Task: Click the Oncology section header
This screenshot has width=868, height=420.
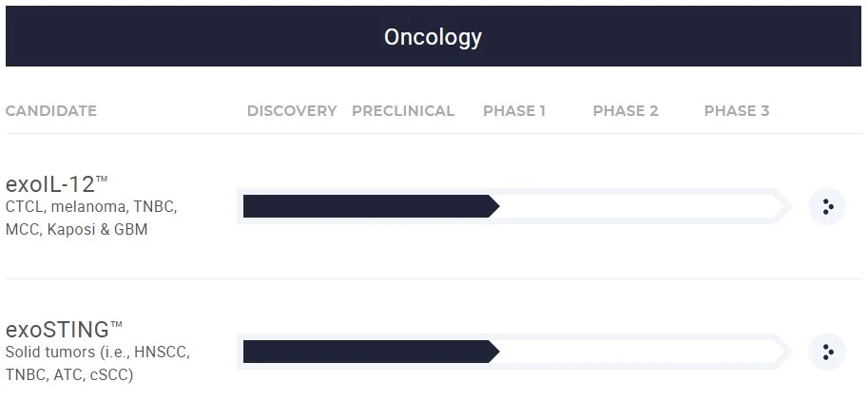Action: click(x=433, y=37)
